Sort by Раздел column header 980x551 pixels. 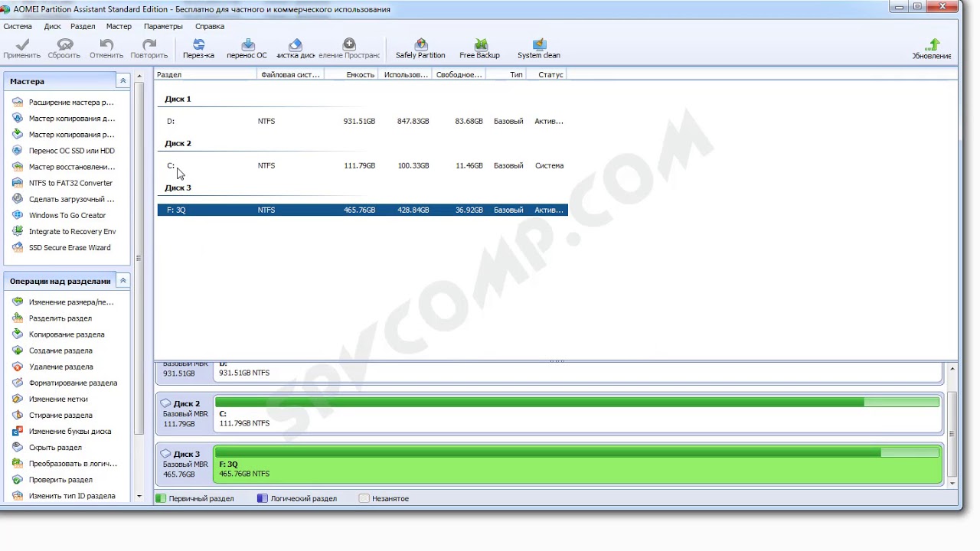(205, 74)
